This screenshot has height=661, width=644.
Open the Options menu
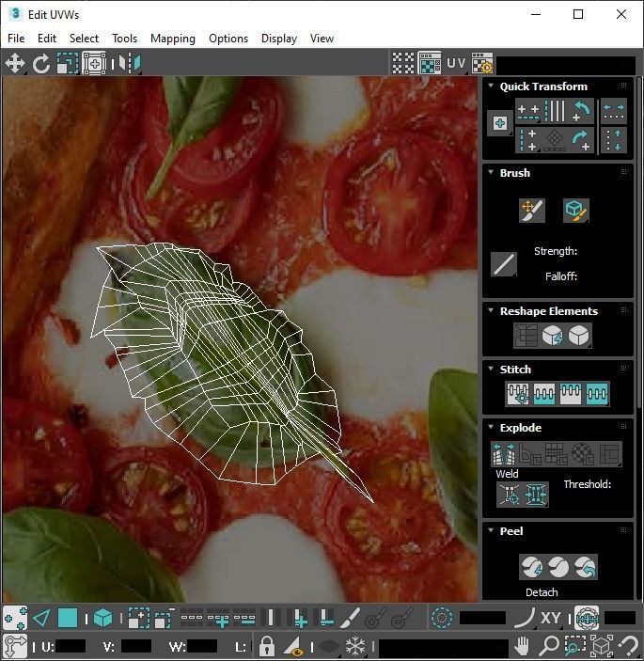[x=228, y=39]
